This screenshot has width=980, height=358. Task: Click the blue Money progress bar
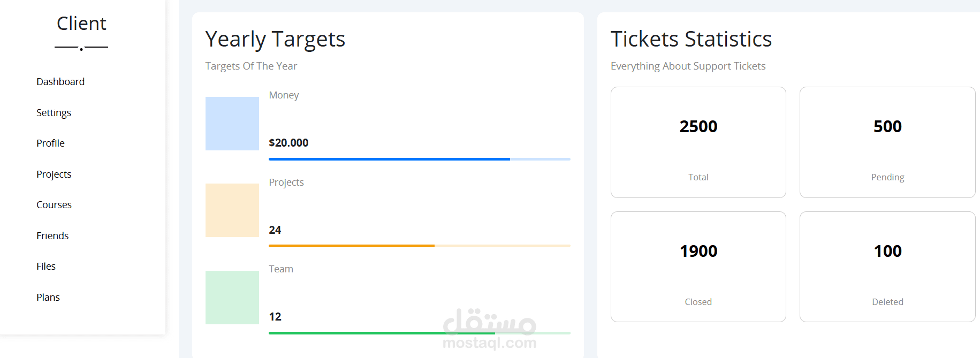pyautogui.click(x=419, y=159)
